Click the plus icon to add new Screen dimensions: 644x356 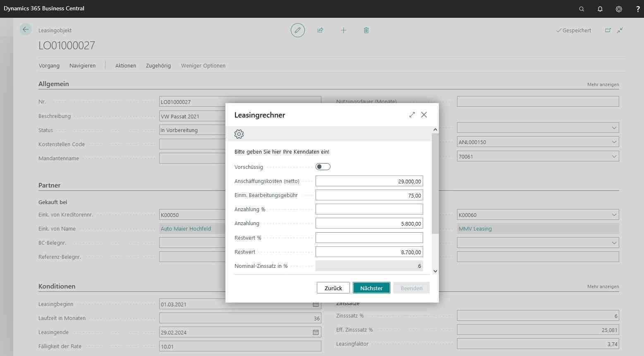click(343, 30)
